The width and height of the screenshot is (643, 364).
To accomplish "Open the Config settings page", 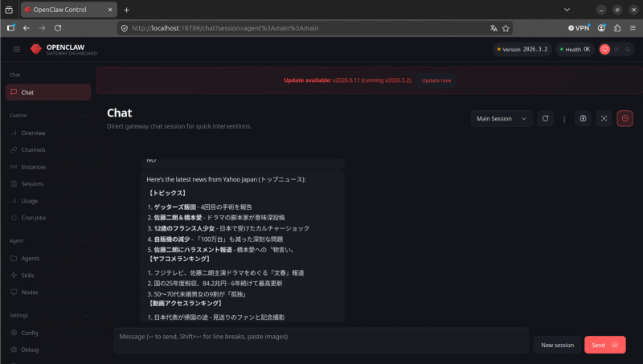I will point(48,333).
